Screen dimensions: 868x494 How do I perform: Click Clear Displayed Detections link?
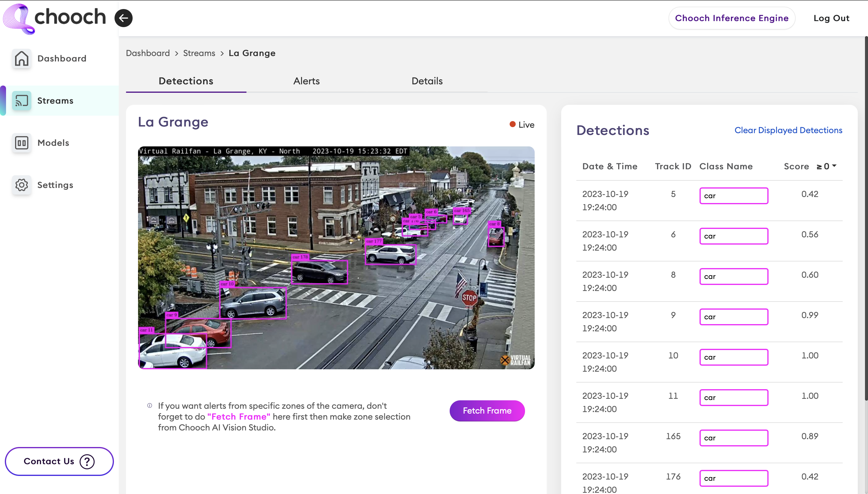point(788,130)
